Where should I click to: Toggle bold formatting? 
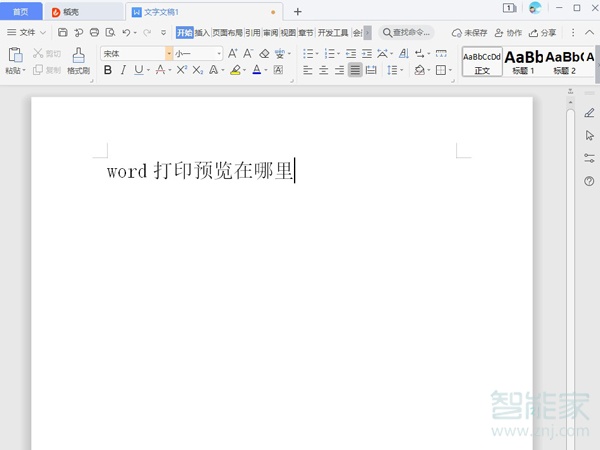coord(108,71)
